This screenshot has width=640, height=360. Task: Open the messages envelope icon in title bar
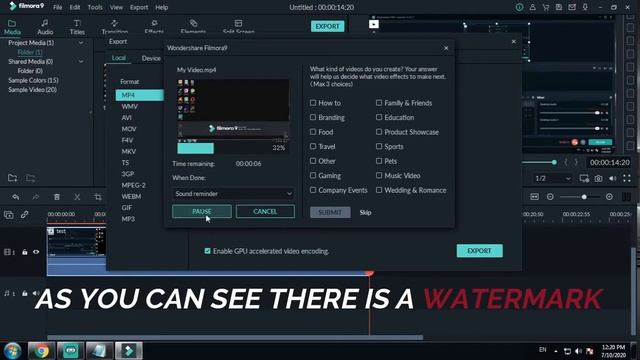[x=572, y=7]
